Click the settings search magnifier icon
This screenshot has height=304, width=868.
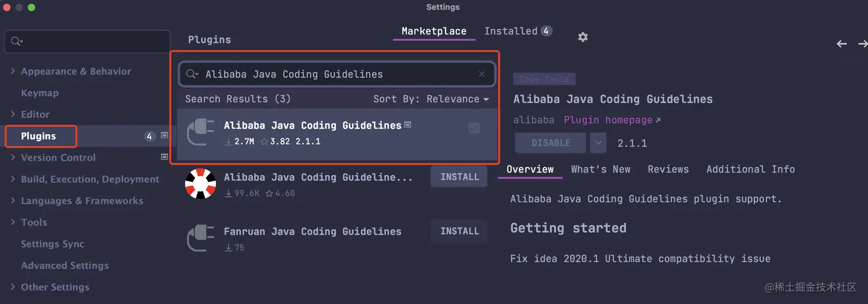click(16, 41)
